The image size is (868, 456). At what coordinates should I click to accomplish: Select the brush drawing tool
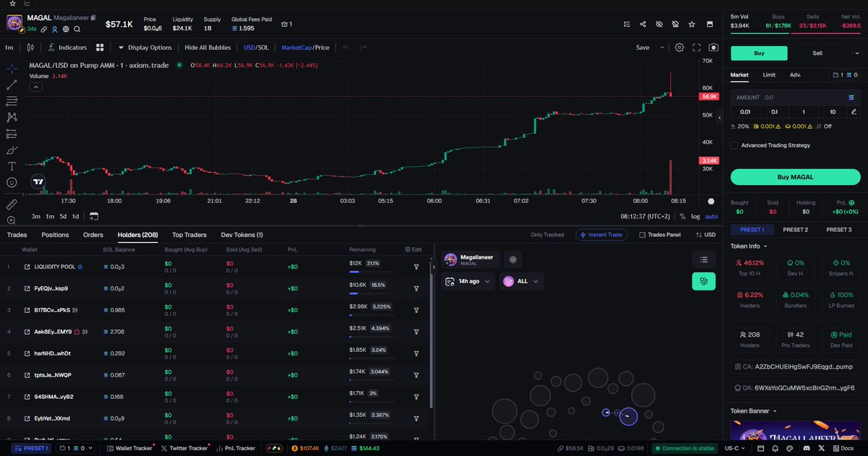(x=12, y=150)
